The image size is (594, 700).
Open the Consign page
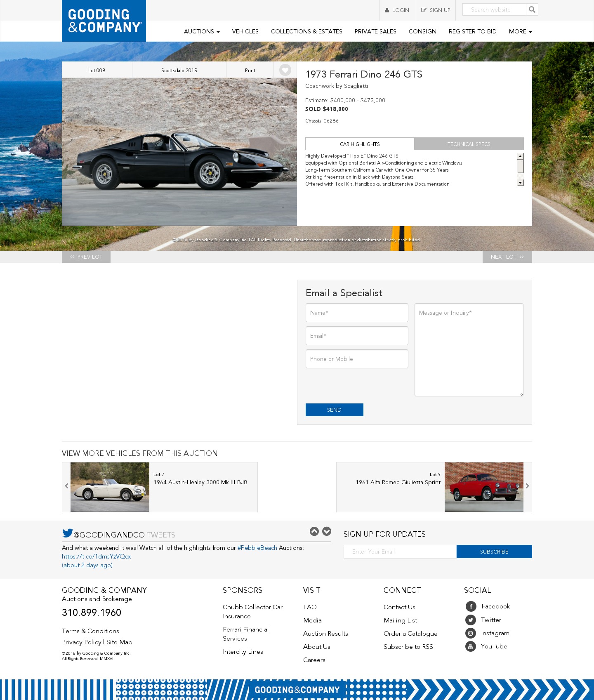(x=422, y=31)
